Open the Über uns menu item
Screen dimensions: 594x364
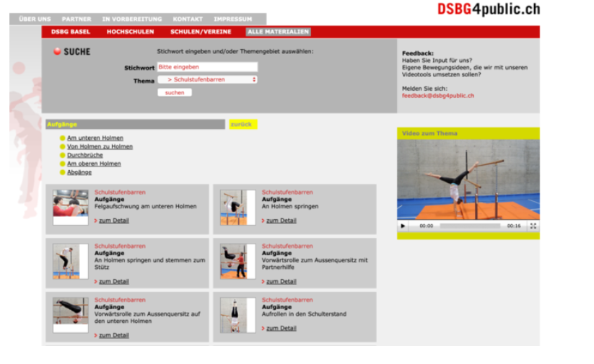pyautogui.click(x=35, y=19)
